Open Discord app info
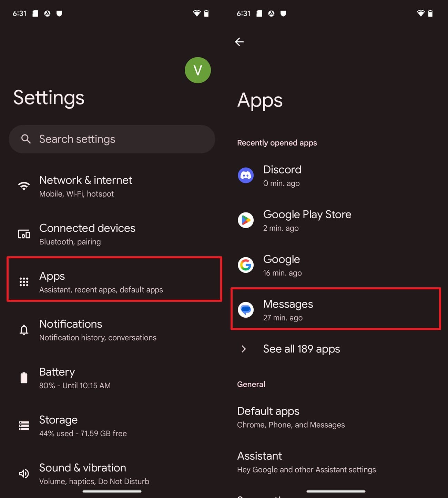This screenshot has width=448, height=498. pos(336,176)
